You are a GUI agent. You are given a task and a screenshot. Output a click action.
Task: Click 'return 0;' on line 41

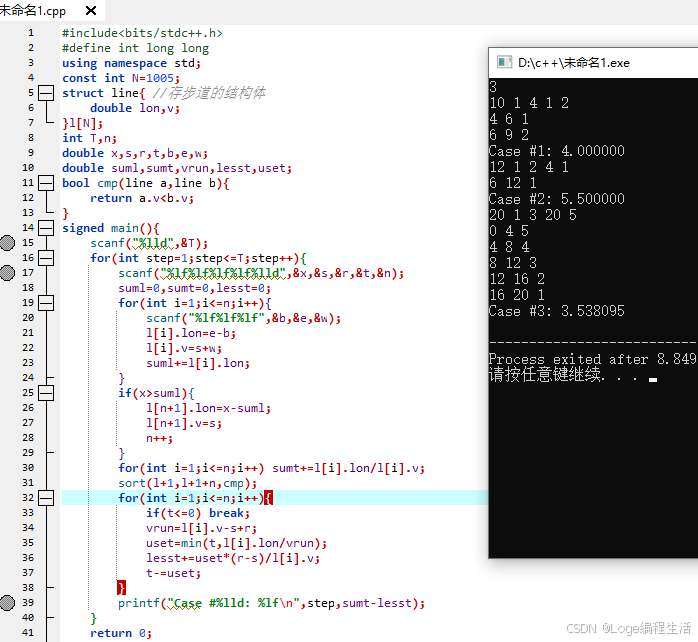click(121, 633)
